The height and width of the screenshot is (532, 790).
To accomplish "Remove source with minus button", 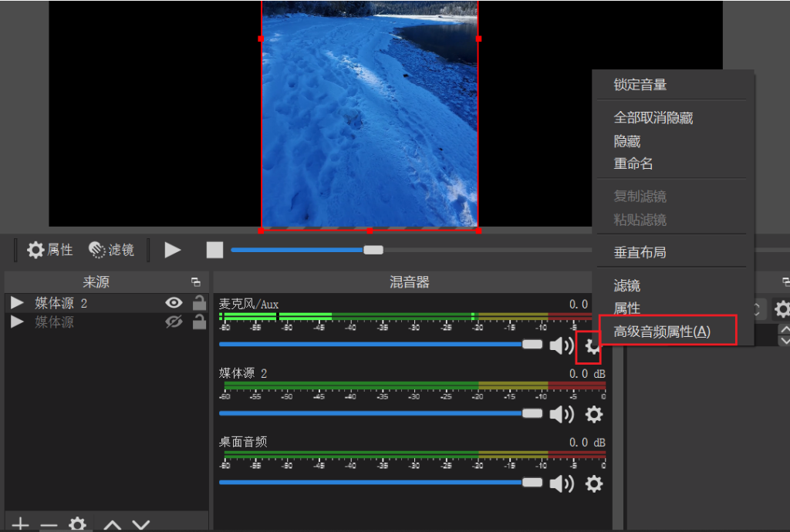I will (x=49, y=526).
